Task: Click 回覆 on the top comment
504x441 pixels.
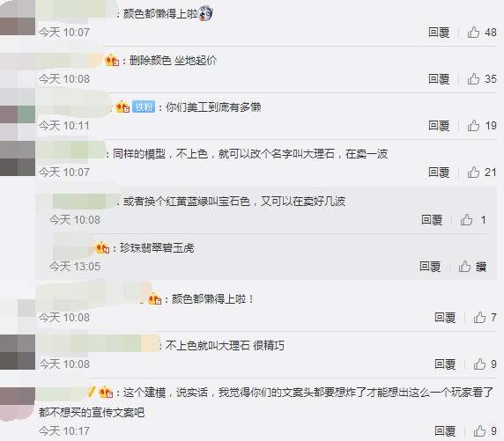Action: pyautogui.click(x=439, y=32)
